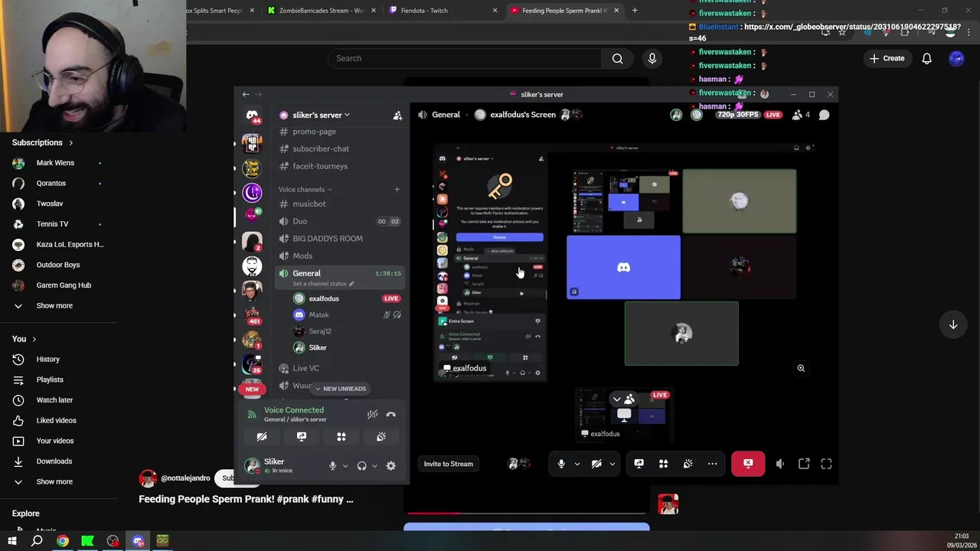
Task: Open YouTube account avatar menu
Action: coord(956,58)
